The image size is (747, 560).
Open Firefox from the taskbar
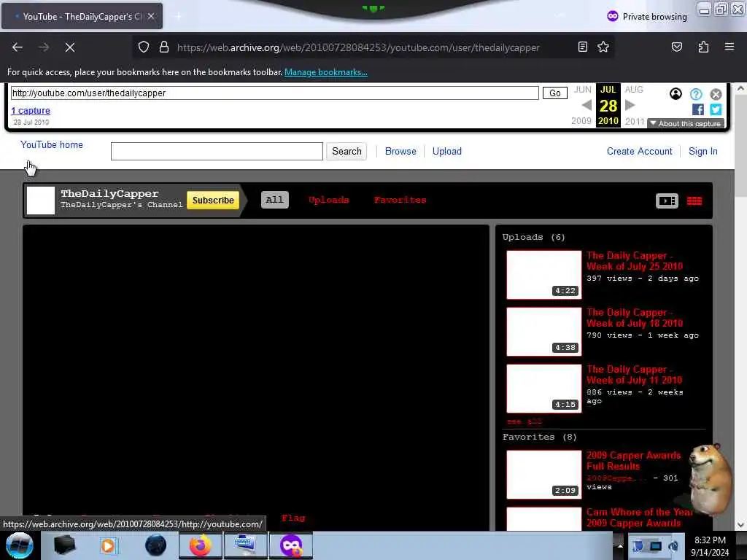click(x=201, y=545)
